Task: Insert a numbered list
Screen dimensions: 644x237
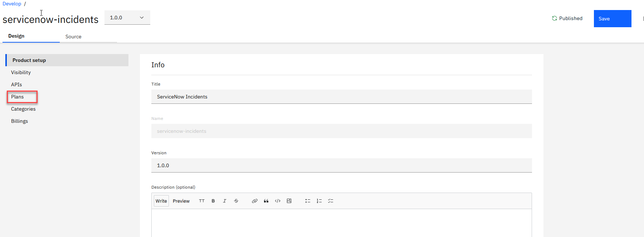Action: click(x=319, y=201)
